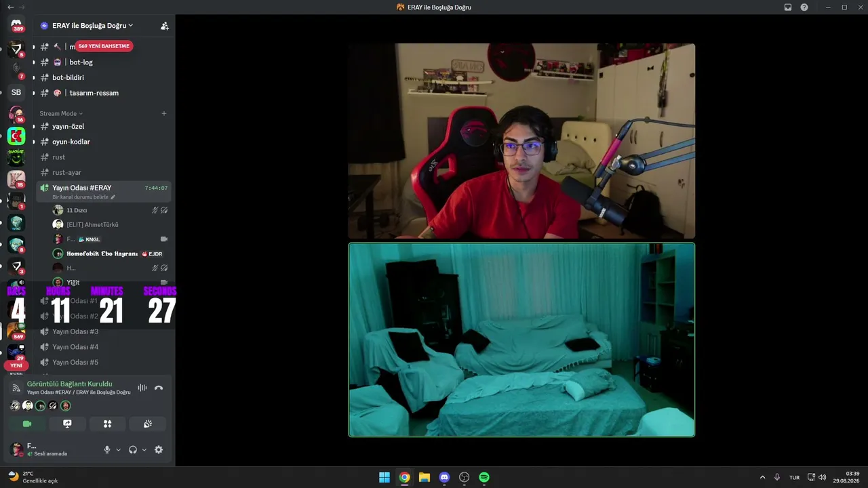Open the SB server in sidebar

tap(16, 92)
